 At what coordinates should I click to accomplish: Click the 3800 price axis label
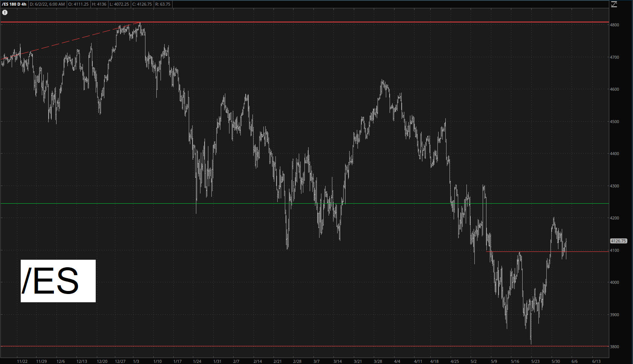615,347
